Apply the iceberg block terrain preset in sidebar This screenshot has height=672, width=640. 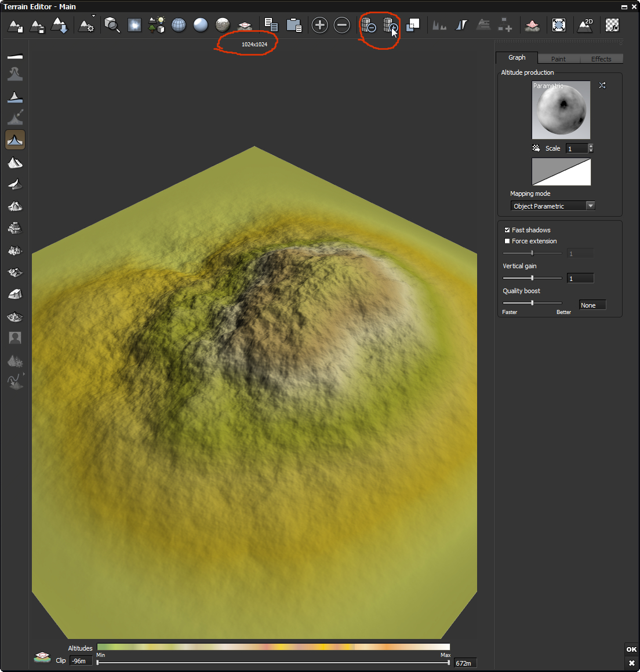(15, 294)
